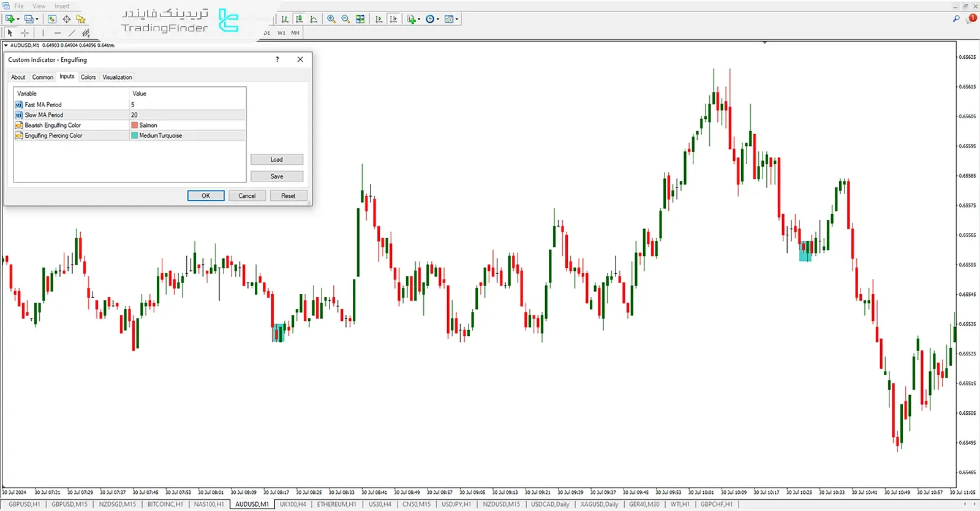Select the Fast MA Period value field
This screenshot has width=980, height=511.
click(x=187, y=105)
